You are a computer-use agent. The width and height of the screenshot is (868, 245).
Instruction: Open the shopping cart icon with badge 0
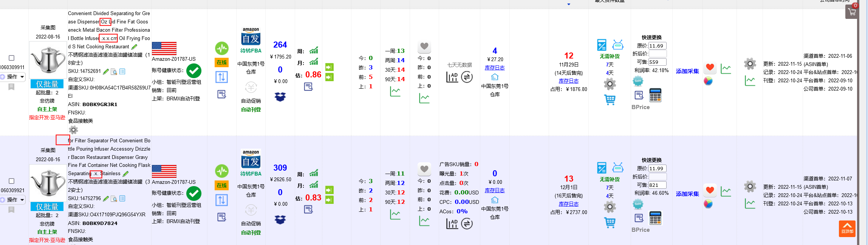[852, 11]
